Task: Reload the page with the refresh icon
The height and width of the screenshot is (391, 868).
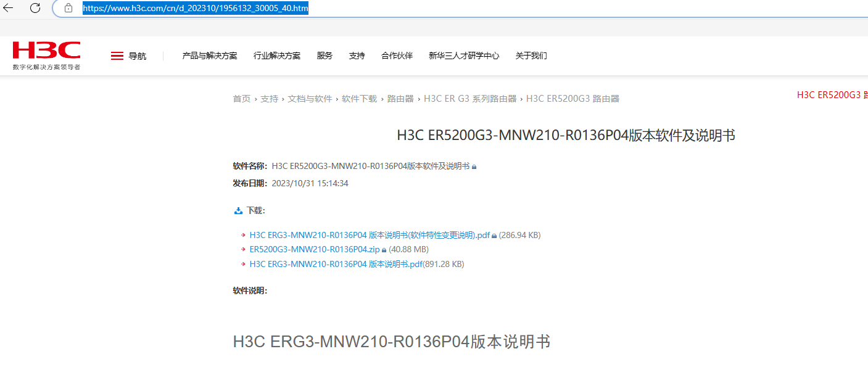Action: click(x=35, y=8)
